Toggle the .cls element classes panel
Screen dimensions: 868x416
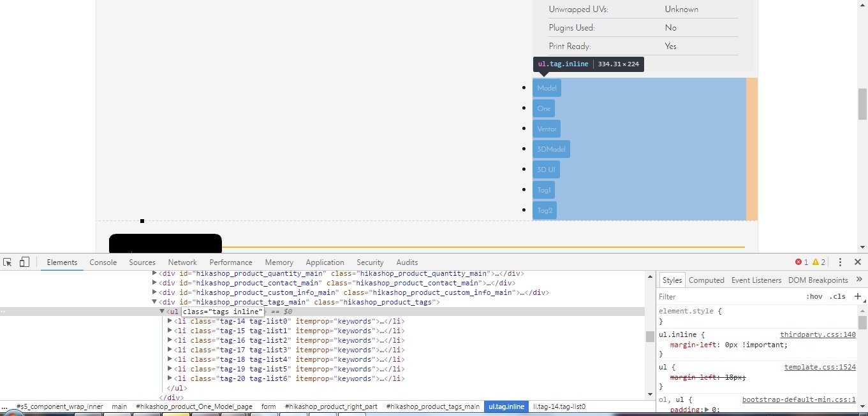tap(837, 297)
